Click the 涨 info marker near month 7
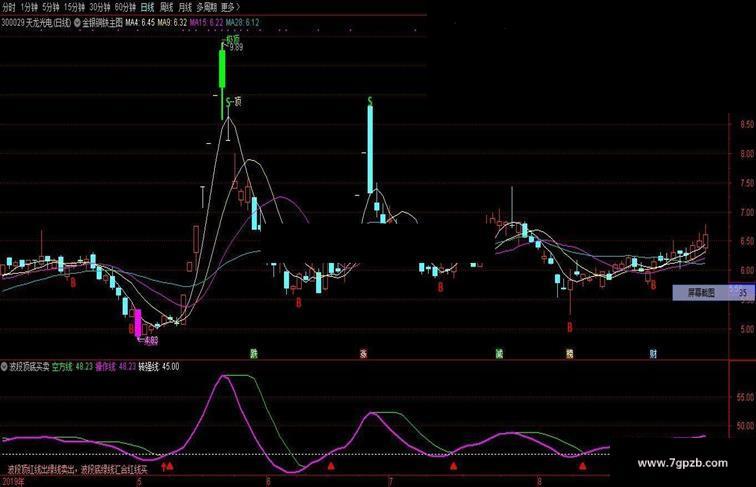Screen dimensions: 756x487 pyautogui.click(x=364, y=354)
